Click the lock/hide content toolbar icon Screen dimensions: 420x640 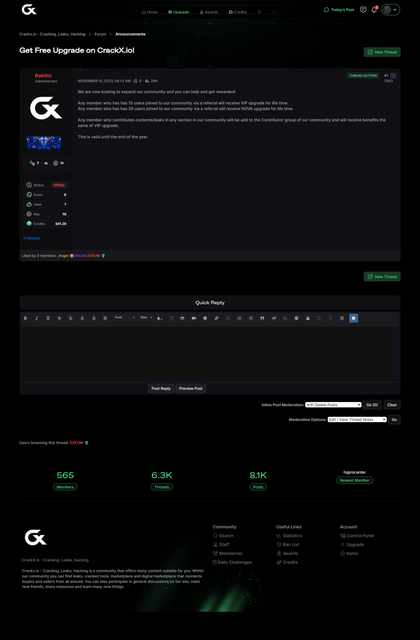[x=308, y=318]
